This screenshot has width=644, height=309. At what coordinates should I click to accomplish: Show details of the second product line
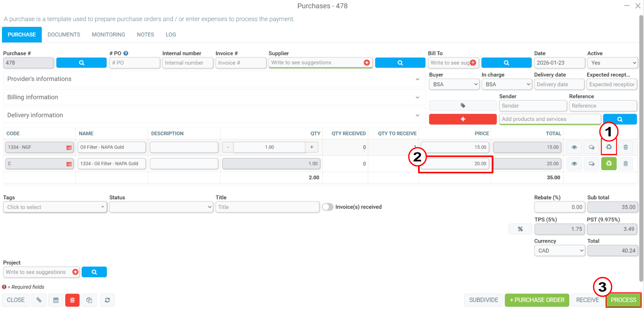pyautogui.click(x=574, y=163)
